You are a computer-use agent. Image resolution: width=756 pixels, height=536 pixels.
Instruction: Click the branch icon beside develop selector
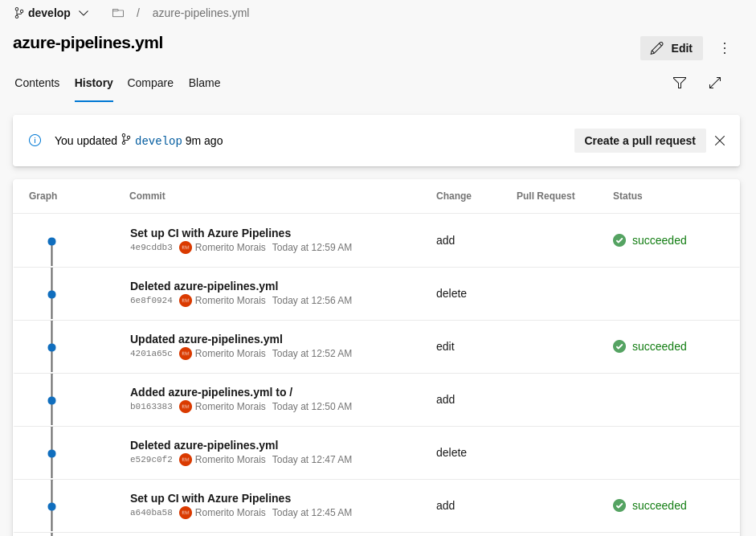[x=18, y=13]
